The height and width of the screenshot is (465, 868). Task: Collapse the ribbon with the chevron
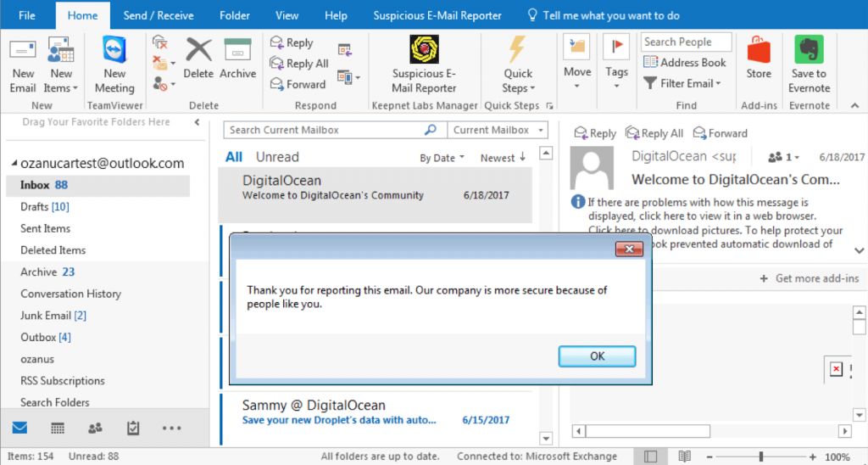tap(854, 105)
